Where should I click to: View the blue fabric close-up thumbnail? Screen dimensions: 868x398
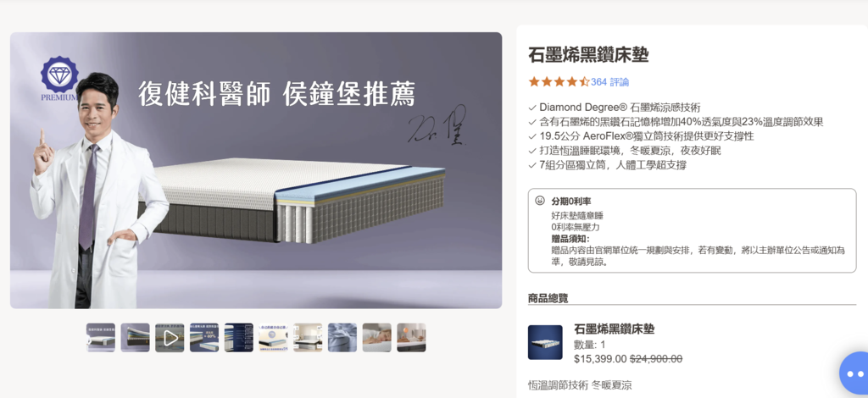tap(342, 338)
